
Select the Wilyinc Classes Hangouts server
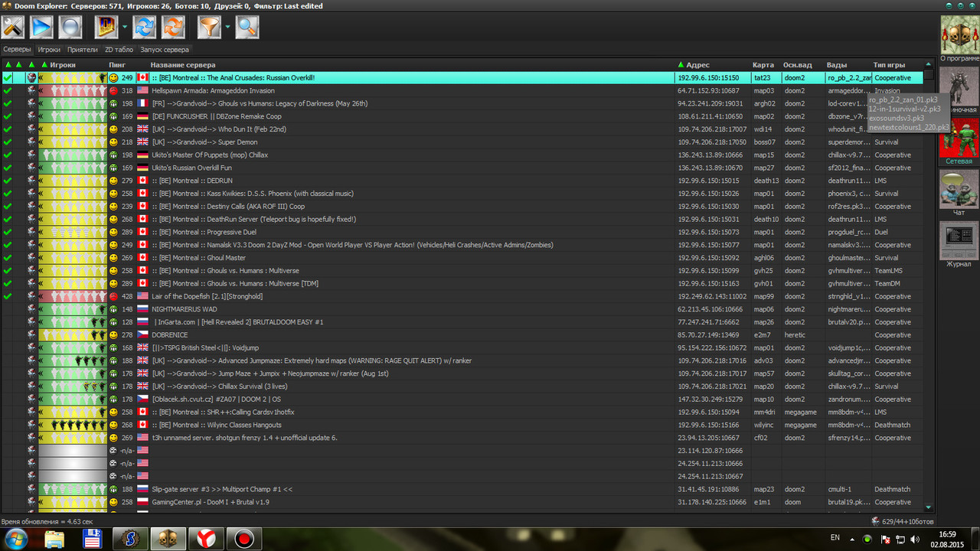pyautogui.click(x=462, y=425)
